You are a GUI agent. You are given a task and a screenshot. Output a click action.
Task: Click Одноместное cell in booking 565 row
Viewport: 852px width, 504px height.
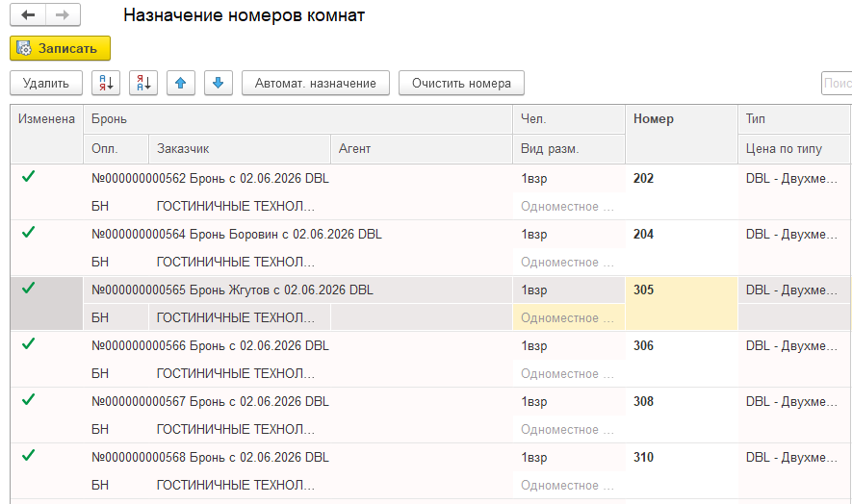(569, 317)
